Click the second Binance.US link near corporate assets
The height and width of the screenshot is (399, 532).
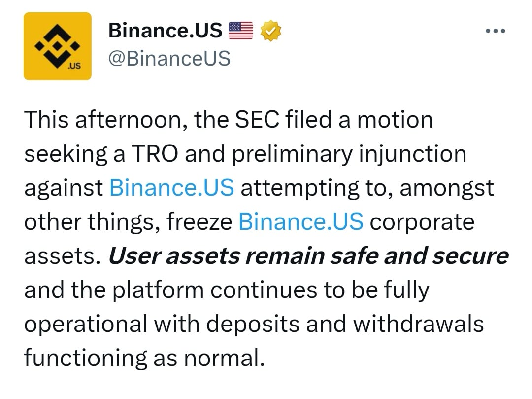click(300, 221)
